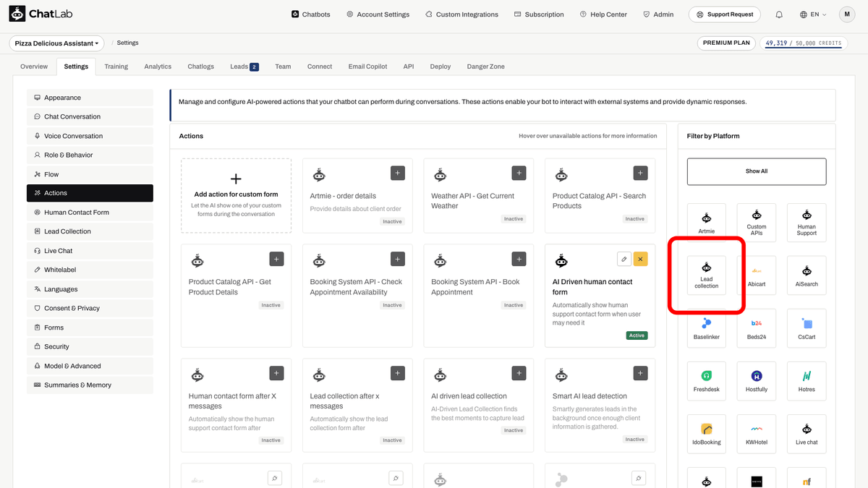The image size is (868, 488).
Task: Click the ChatLab logo
Action: [41, 14]
